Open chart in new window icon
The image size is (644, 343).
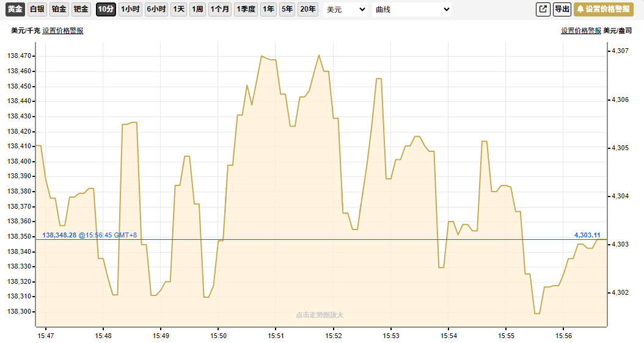pos(543,9)
